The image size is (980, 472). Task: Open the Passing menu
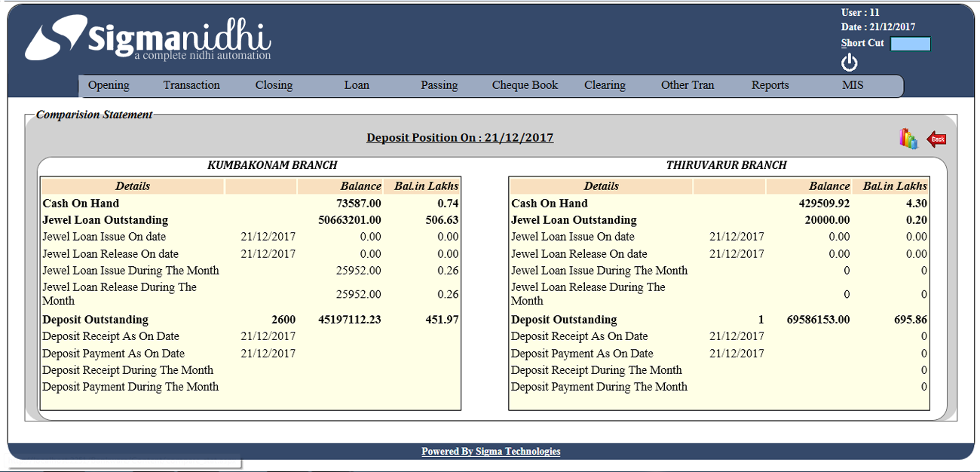[x=439, y=85]
